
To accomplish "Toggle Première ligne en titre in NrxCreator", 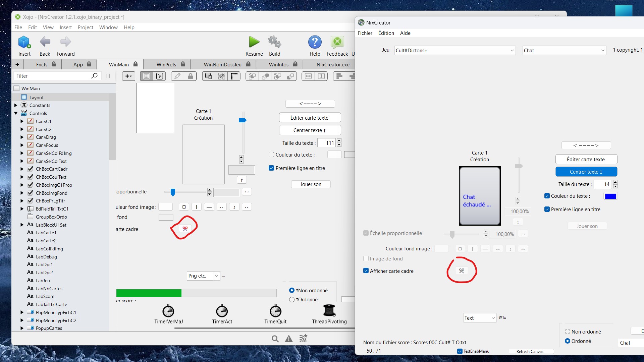I will coord(547,209).
